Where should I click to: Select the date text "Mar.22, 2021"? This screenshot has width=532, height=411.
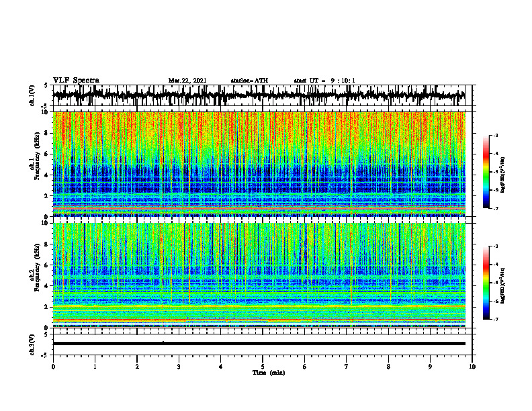[187, 81]
